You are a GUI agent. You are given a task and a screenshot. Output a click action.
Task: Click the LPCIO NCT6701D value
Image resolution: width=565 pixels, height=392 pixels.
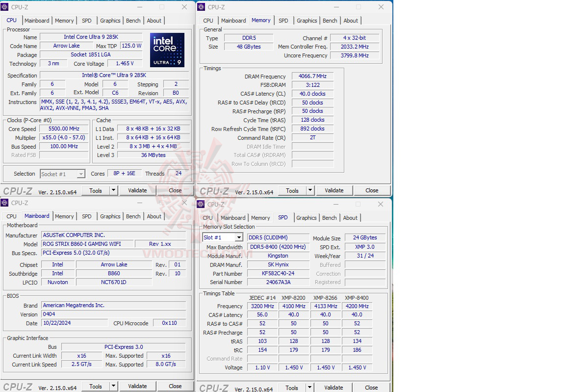[114, 282]
